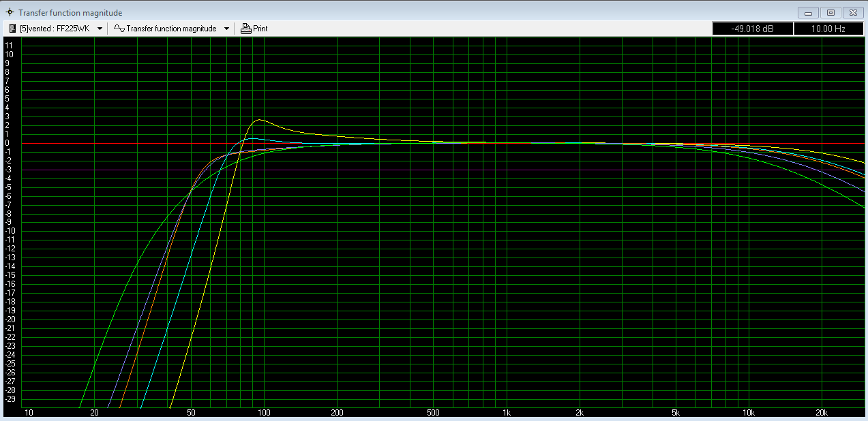Click the 2k label on frequency axis

click(x=580, y=414)
